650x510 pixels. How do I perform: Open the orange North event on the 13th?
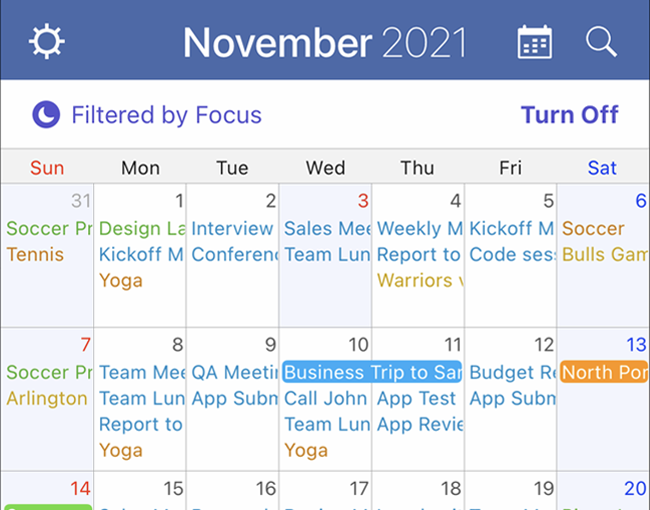click(x=603, y=372)
